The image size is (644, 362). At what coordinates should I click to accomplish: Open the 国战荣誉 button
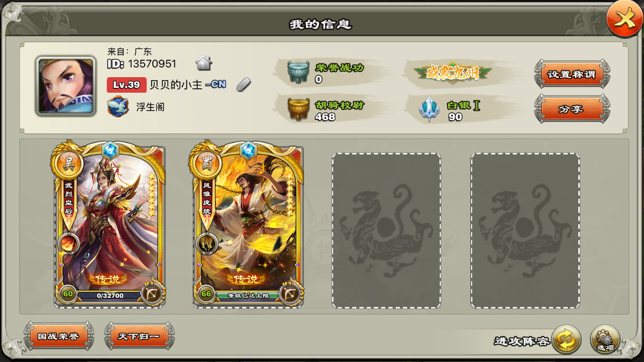[58, 336]
